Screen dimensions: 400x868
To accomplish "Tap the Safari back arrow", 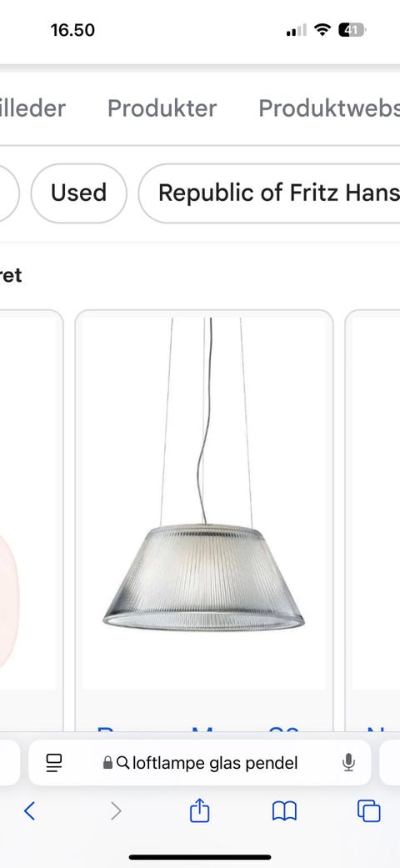I will pyautogui.click(x=30, y=811).
